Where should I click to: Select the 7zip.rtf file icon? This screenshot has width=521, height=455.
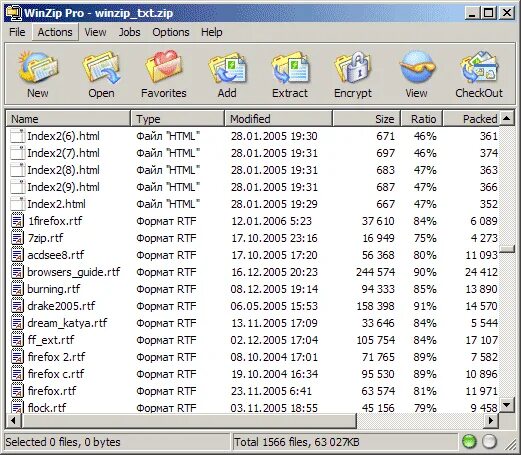17,238
